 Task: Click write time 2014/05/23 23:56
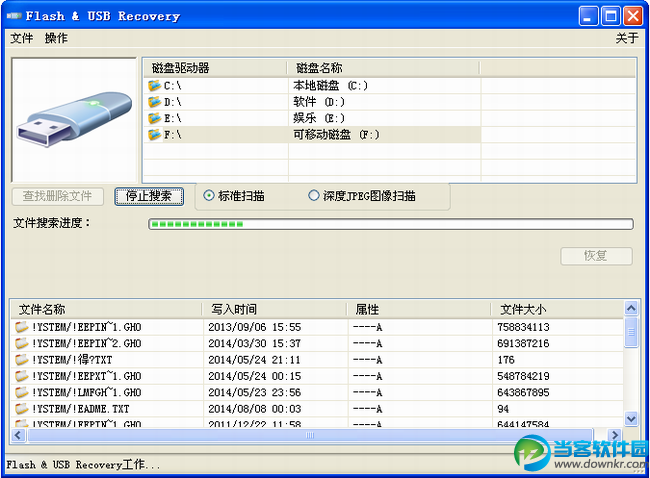pyautogui.click(x=255, y=392)
